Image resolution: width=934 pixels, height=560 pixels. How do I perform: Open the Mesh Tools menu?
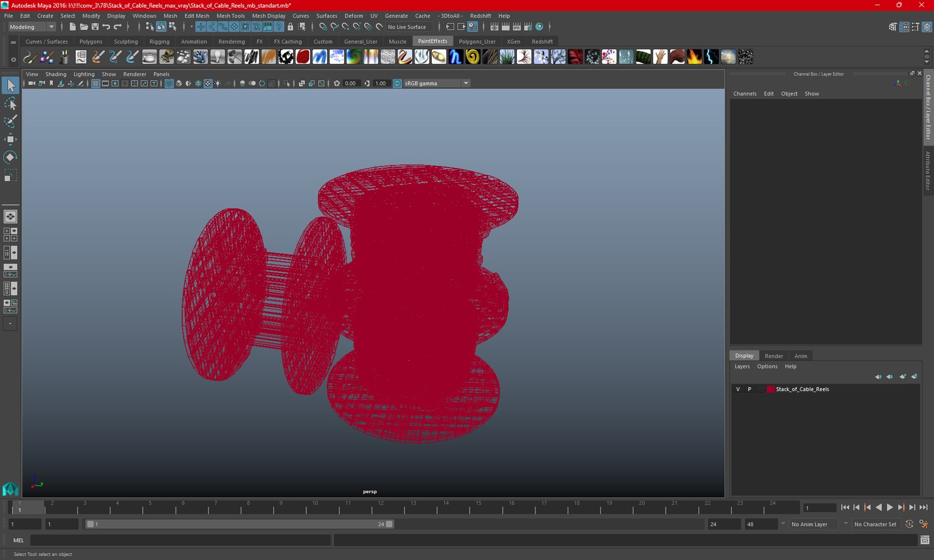point(230,16)
